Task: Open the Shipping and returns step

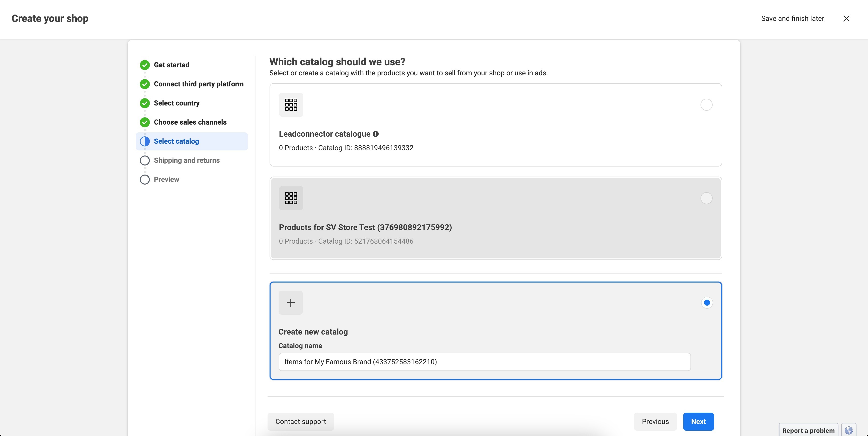Action: pos(187,160)
